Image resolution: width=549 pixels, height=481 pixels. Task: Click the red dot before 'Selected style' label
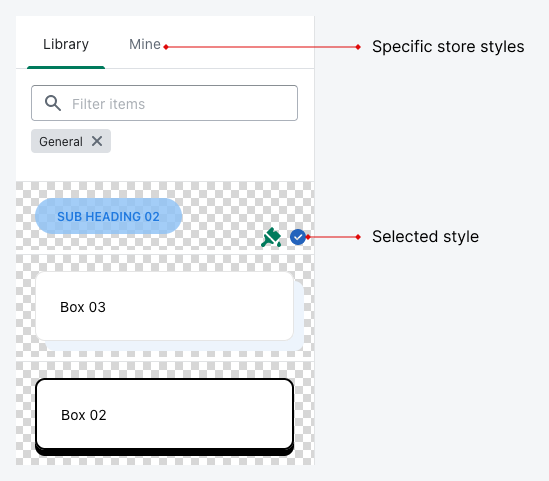(x=358, y=237)
